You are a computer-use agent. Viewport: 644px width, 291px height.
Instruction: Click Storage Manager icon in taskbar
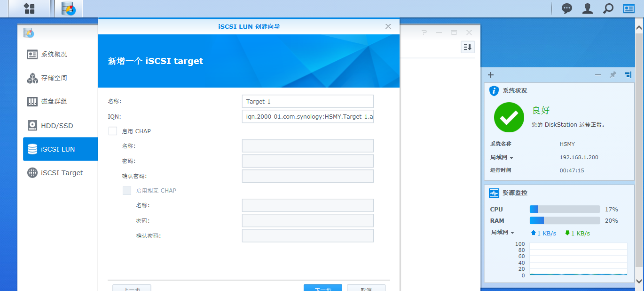coord(69,8)
